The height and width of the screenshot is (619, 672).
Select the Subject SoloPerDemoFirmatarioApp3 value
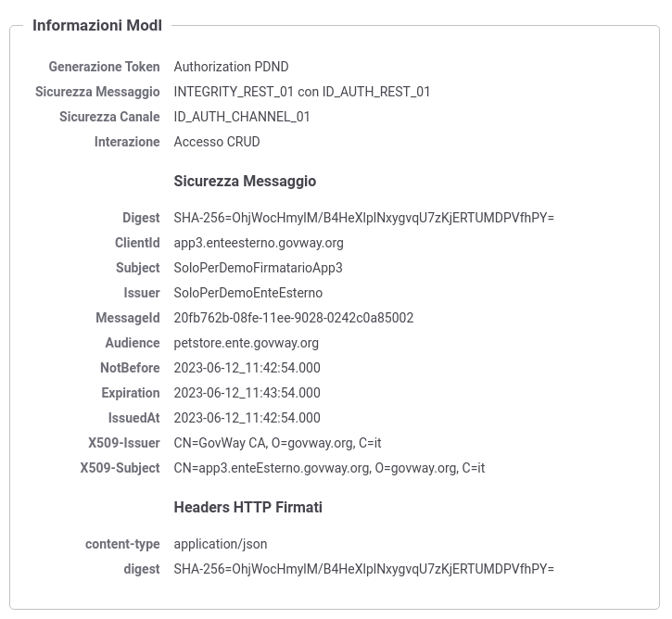click(x=258, y=268)
